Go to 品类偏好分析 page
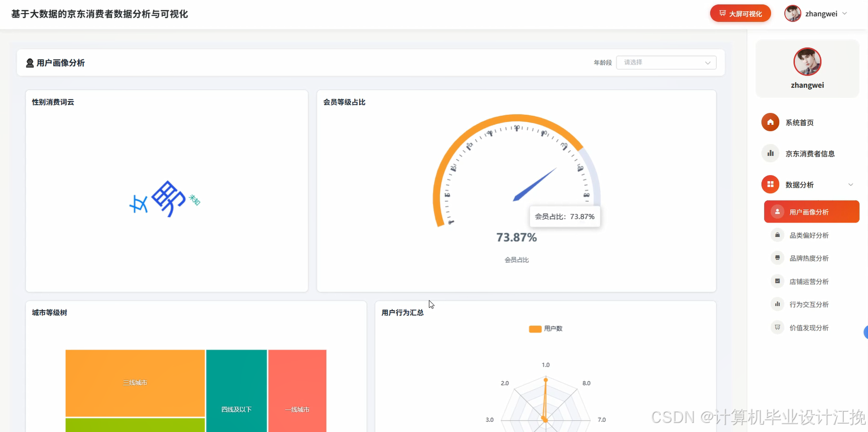 click(811, 235)
